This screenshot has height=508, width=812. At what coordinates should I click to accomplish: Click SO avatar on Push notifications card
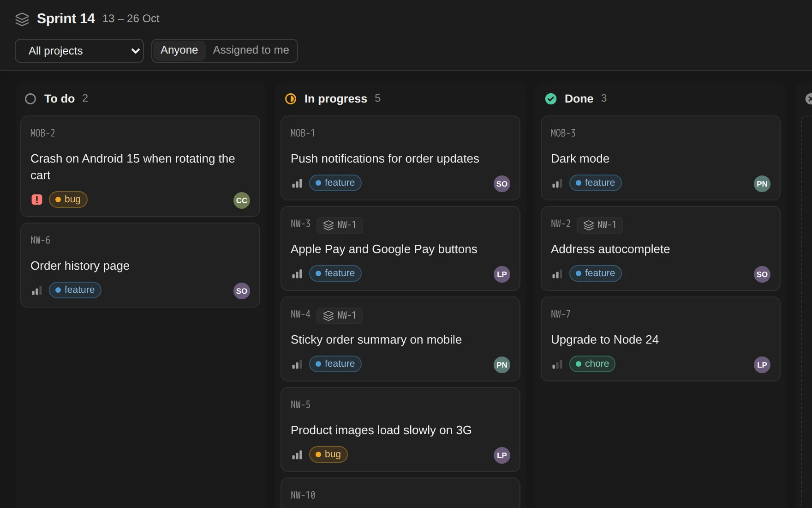[502, 184]
